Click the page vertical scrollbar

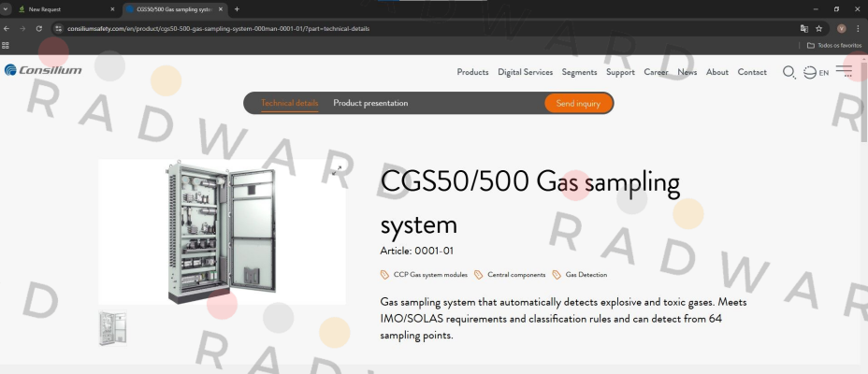tap(864, 100)
